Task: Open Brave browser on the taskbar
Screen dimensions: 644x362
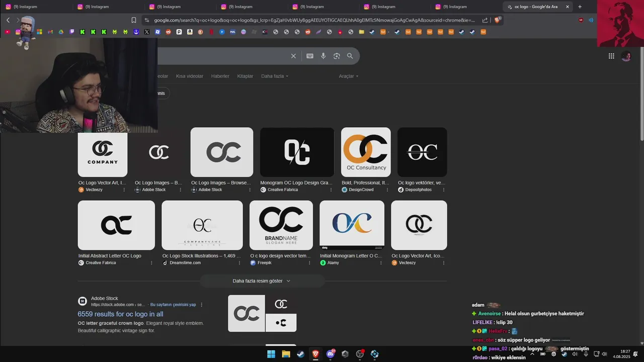Action: (x=315, y=354)
